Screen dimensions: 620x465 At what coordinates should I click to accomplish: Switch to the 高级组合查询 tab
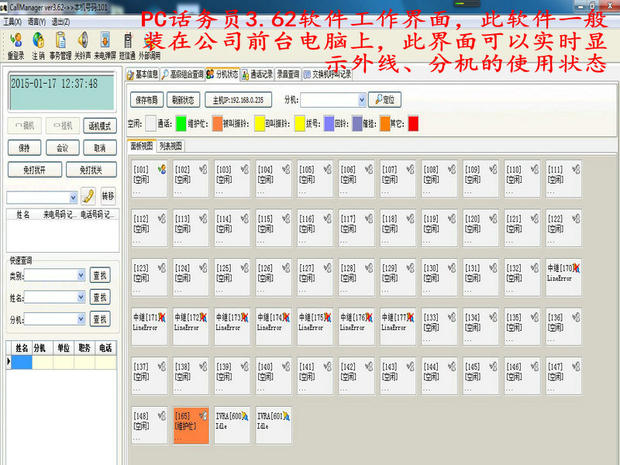point(183,74)
